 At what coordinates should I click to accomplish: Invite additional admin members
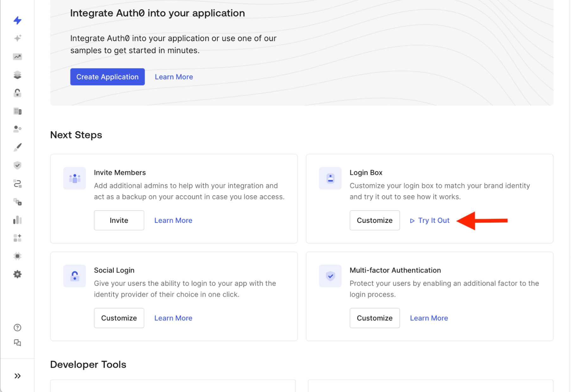coord(119,220)
